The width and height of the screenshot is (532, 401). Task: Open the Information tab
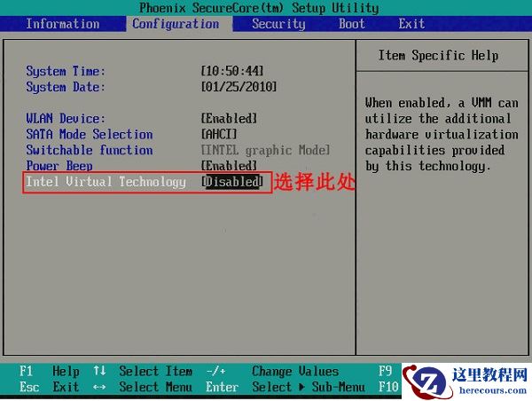pyautogui.click(x=63, y=24)
